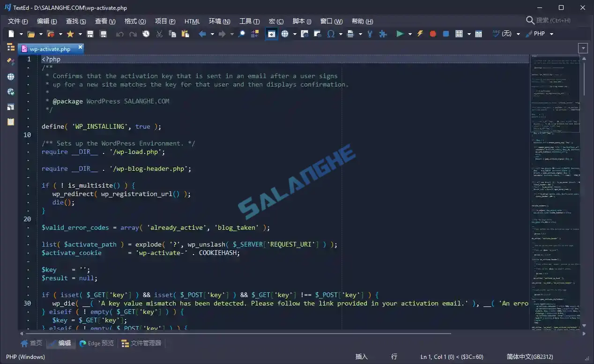The image size is (594, 364).
Task: Switch to the 文件管理器 bottom tab
Action: point(141,343)
